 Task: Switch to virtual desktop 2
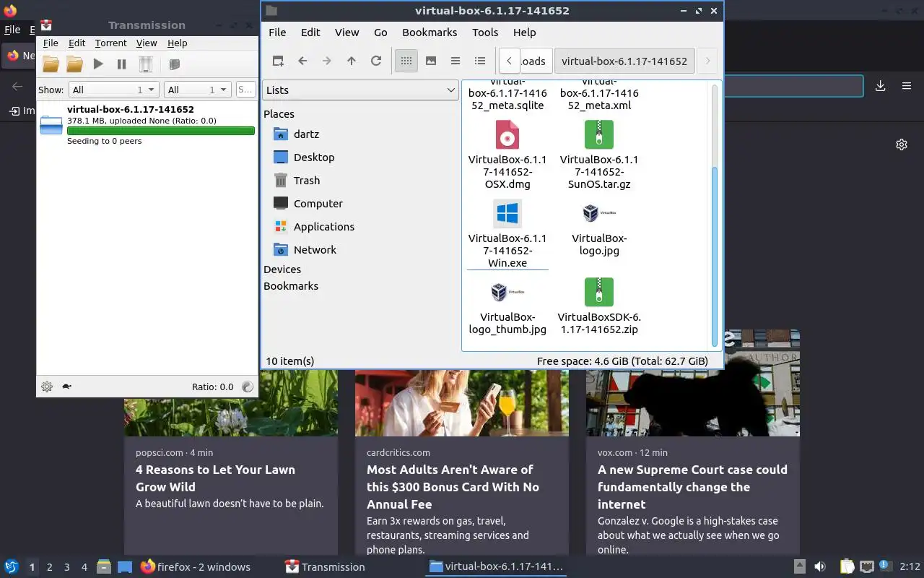[x=50, y=567]
